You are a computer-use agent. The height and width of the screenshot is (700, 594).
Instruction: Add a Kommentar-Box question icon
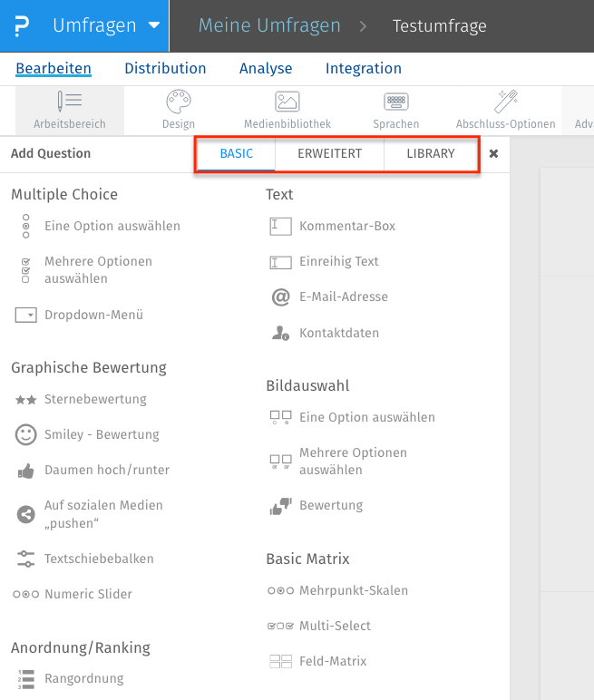[280, 226]
